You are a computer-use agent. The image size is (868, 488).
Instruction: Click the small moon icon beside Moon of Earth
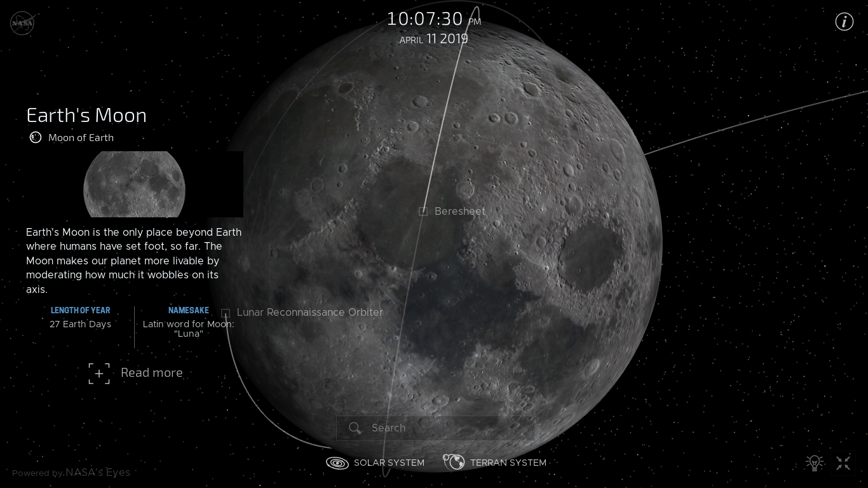pyautogui.click(x=36, y=137)
